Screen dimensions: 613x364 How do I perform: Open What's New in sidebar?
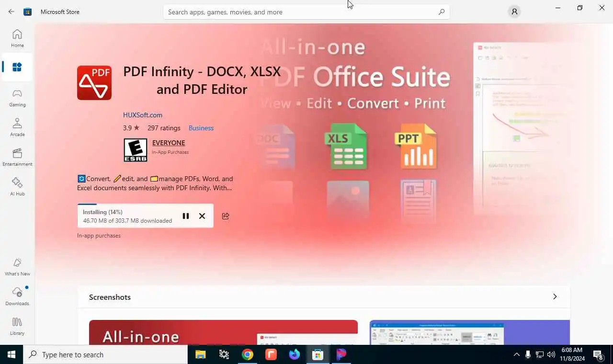17,267
